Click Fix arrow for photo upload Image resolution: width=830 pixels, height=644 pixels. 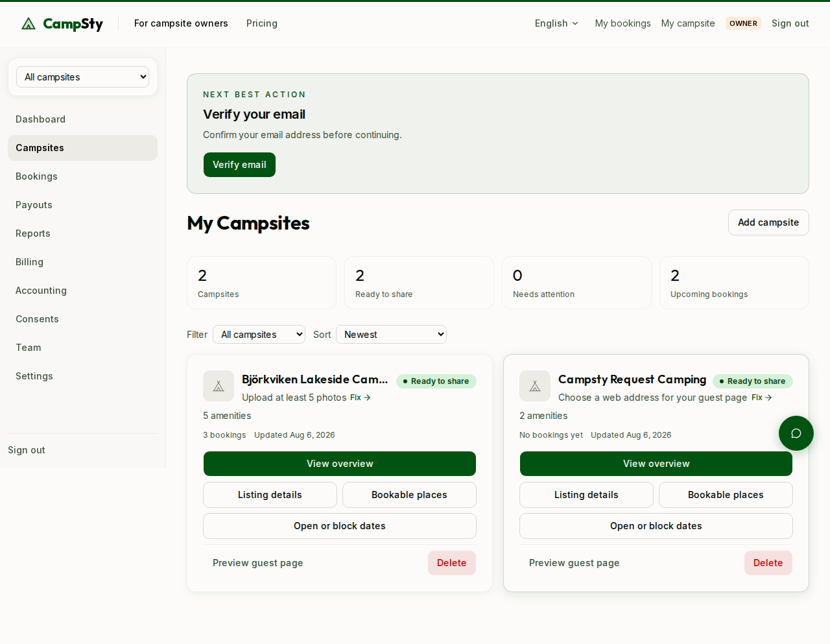pos(361,398)
